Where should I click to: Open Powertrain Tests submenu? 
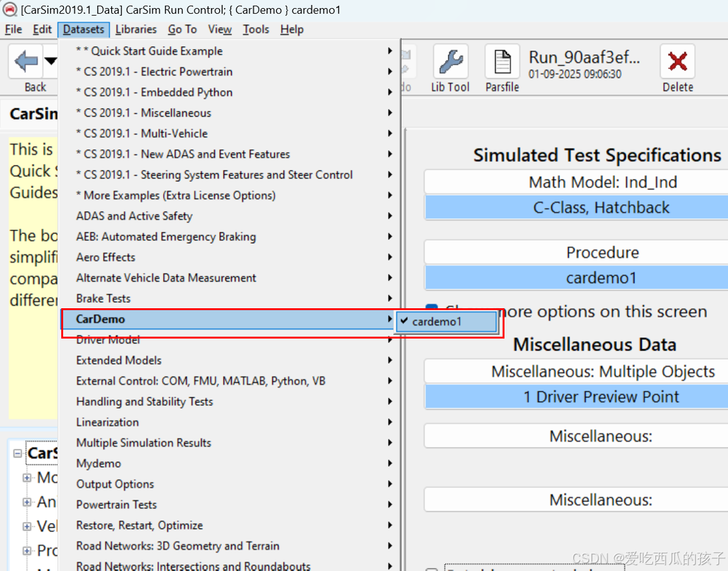click(229, 505)
